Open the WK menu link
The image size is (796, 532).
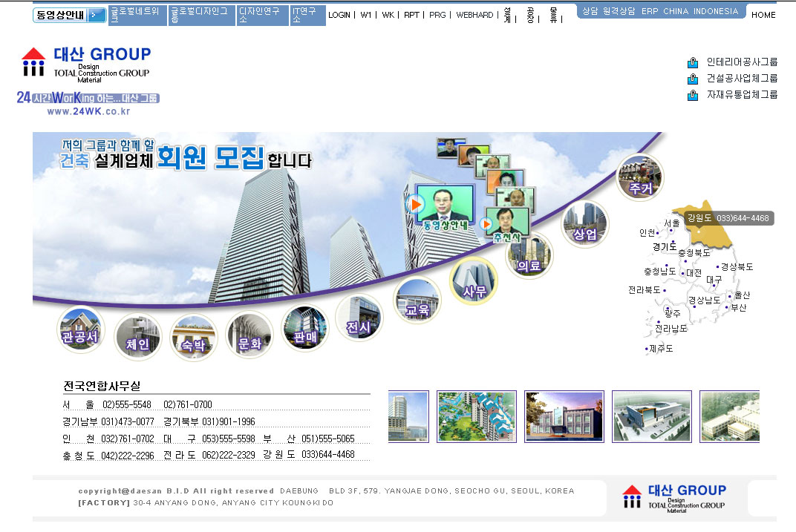pyautogui.click(x=388, y=16)
